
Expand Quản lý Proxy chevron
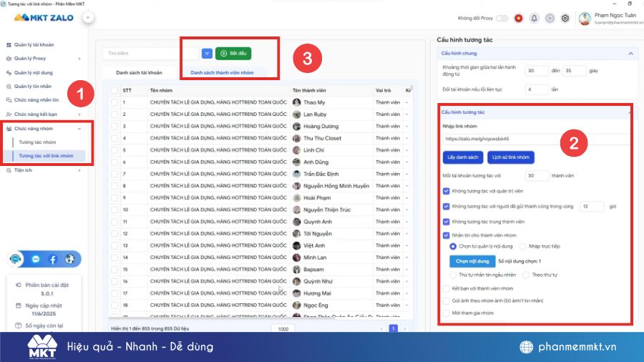click(x=79, y=59)
